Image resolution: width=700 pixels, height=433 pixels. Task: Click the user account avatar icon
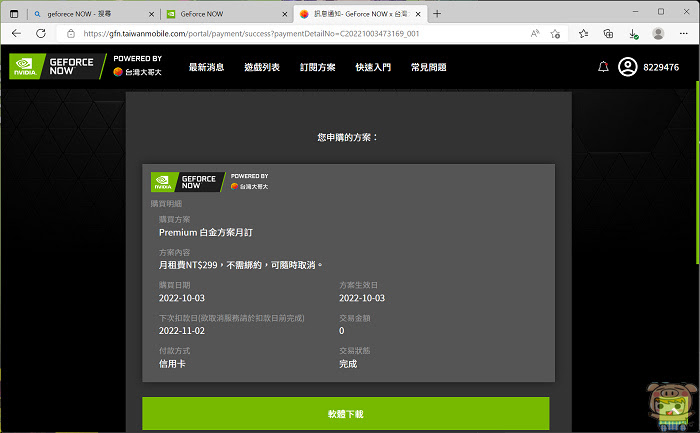pyautogui.click(x=628, y=67)
